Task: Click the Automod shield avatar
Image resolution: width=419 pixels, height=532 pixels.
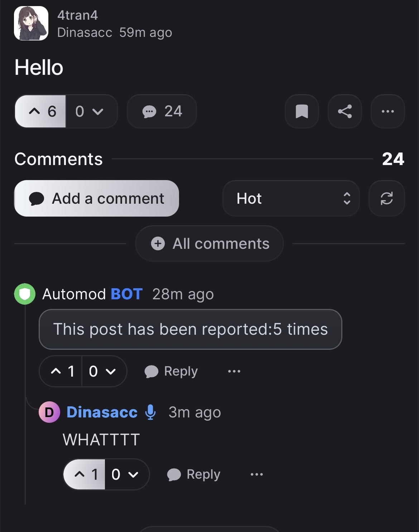Action: click(25, 294)
